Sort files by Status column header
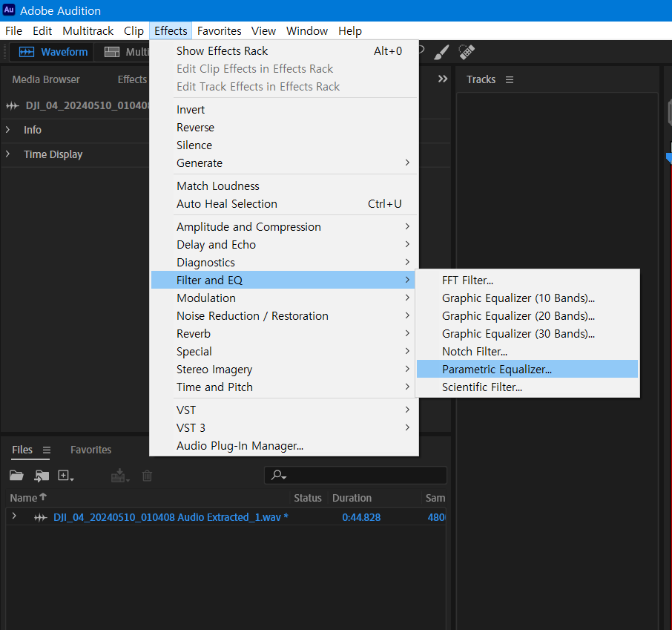The height and width of the screenshot is (630, 672). (308, 498)
